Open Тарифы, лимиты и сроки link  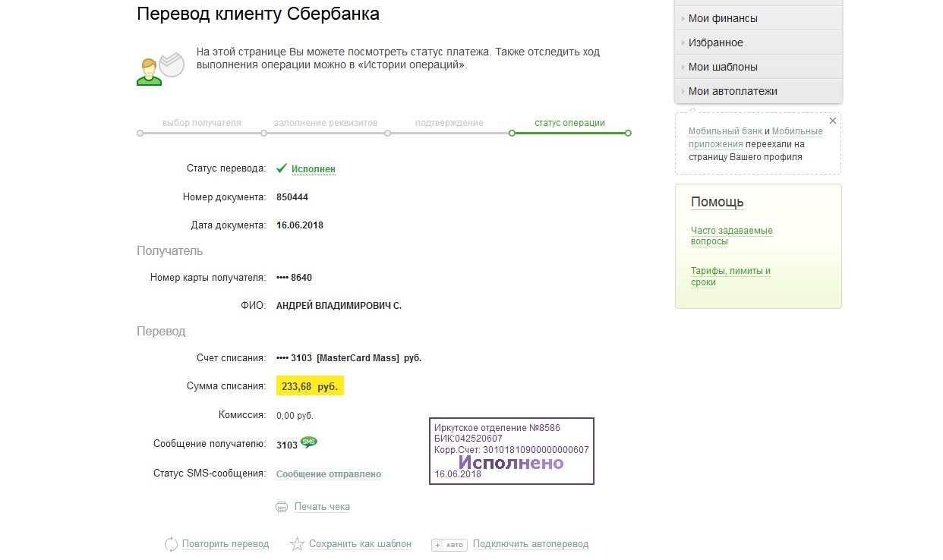click(x=730, y=276)
